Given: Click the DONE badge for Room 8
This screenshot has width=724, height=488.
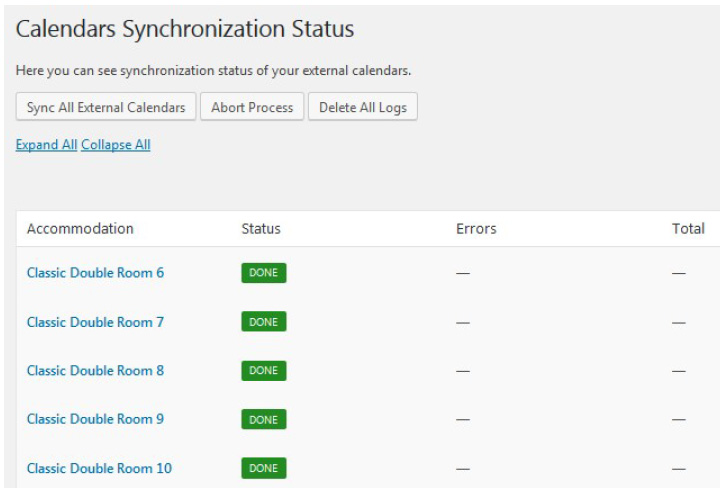Looking at the screenshot, I should pos(263,371).
